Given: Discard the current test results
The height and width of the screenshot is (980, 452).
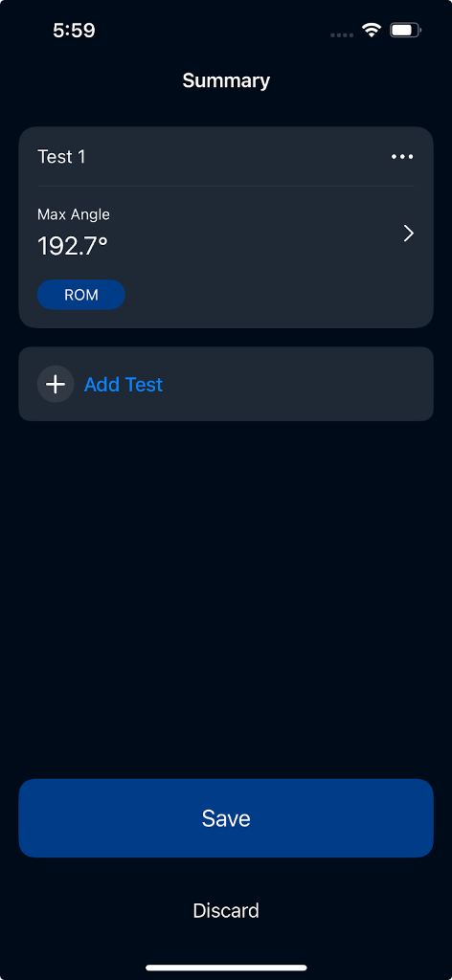Looking at the screenshot, I should pyautogui.click(x=226, y=910).
